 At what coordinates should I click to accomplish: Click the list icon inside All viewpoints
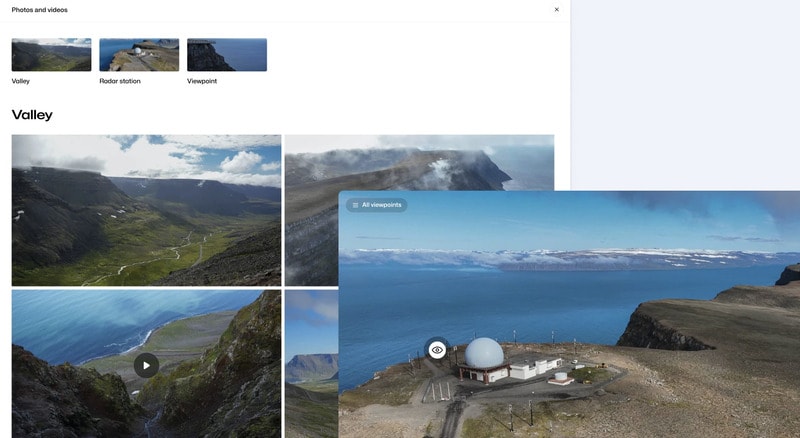(x=355, y=205)
